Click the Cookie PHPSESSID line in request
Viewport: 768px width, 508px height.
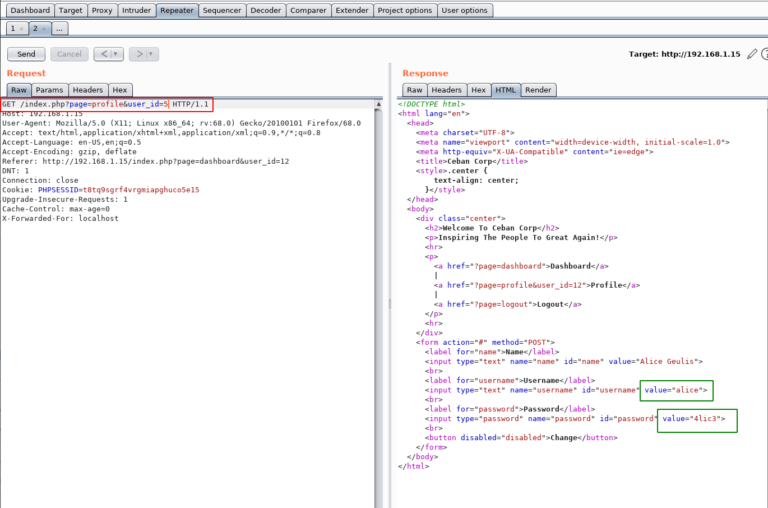click(100, 188)
